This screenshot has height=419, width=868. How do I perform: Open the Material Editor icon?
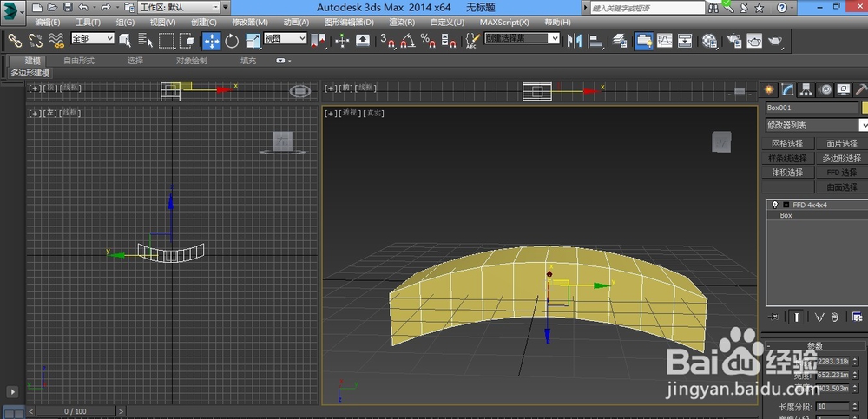pos(709,41)
